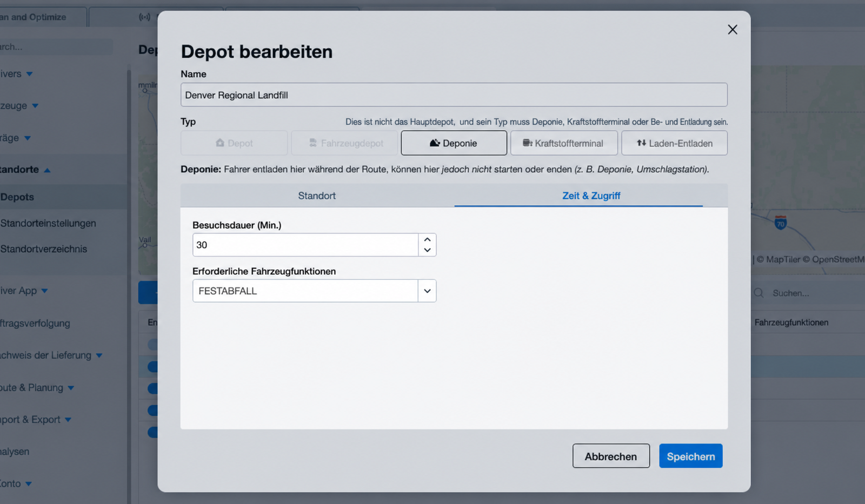Open Standortverzeichnis in the sidebar
The image size is (865, 504).
[44, 249]
